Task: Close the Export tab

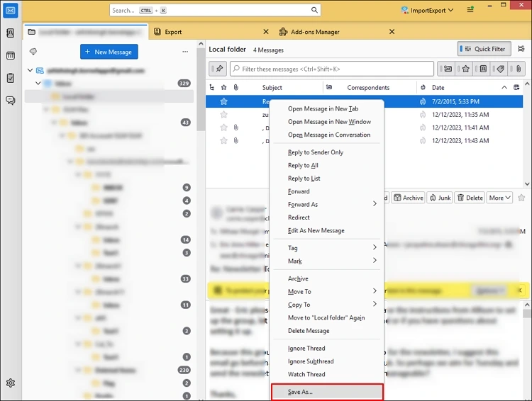Action: [266, 31]
